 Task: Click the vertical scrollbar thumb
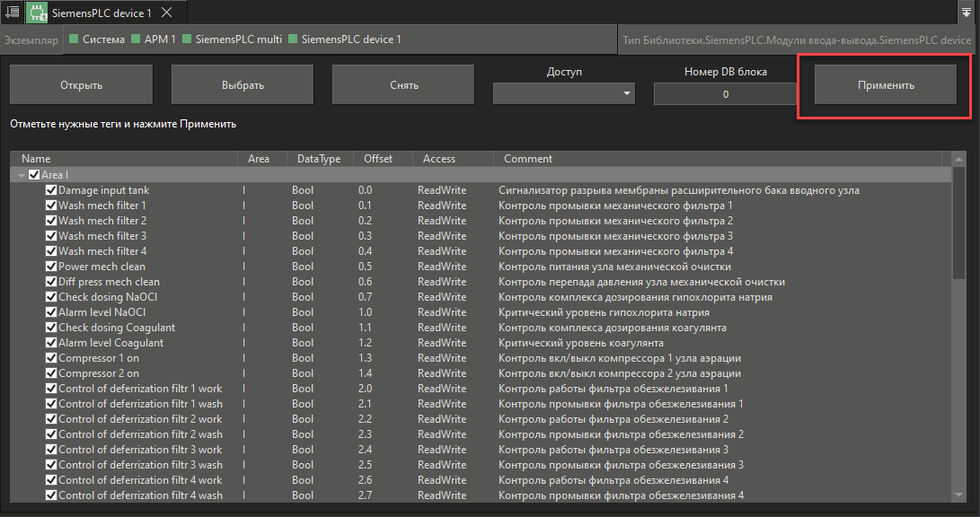(959, 223)
